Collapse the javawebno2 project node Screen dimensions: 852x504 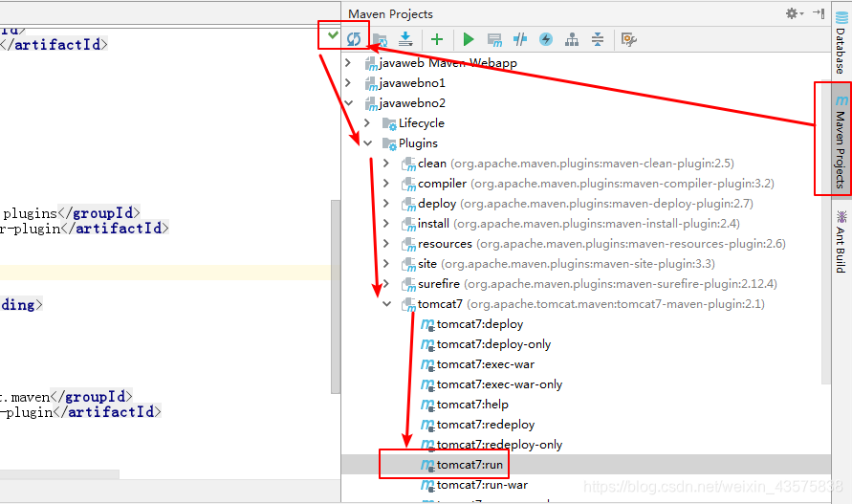(x=348, y=102)
